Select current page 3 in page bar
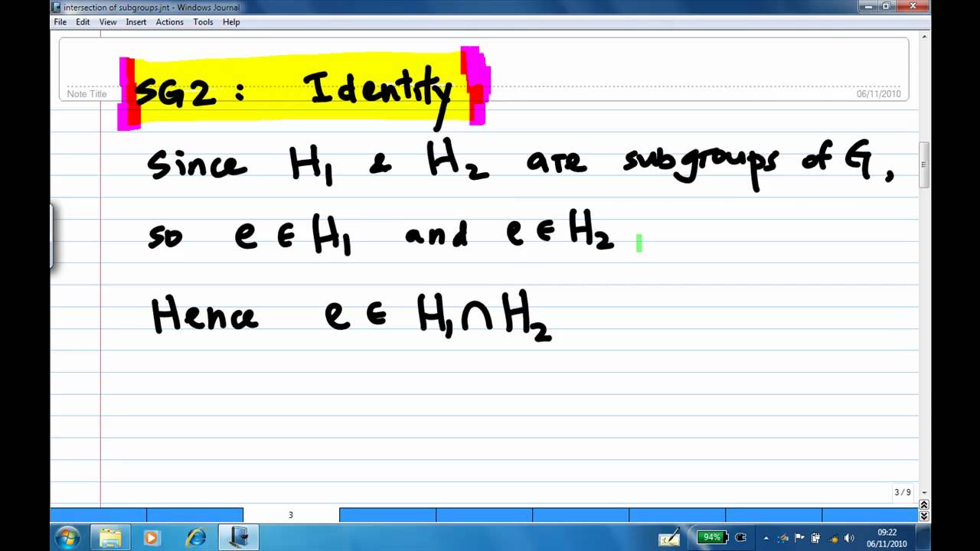The image size is (980, 551). [x=291, y=515]
